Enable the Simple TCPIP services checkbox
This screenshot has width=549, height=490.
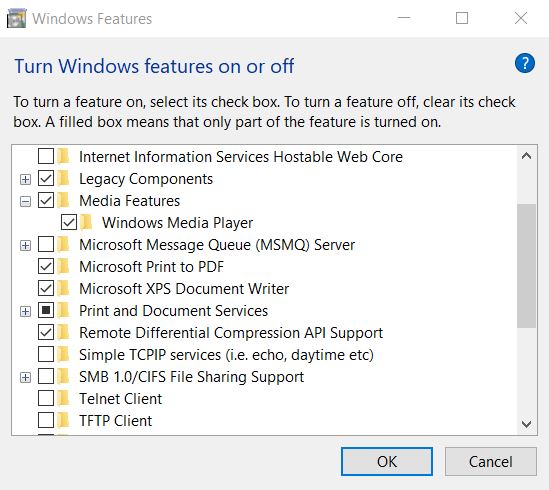tap(46, 354)
